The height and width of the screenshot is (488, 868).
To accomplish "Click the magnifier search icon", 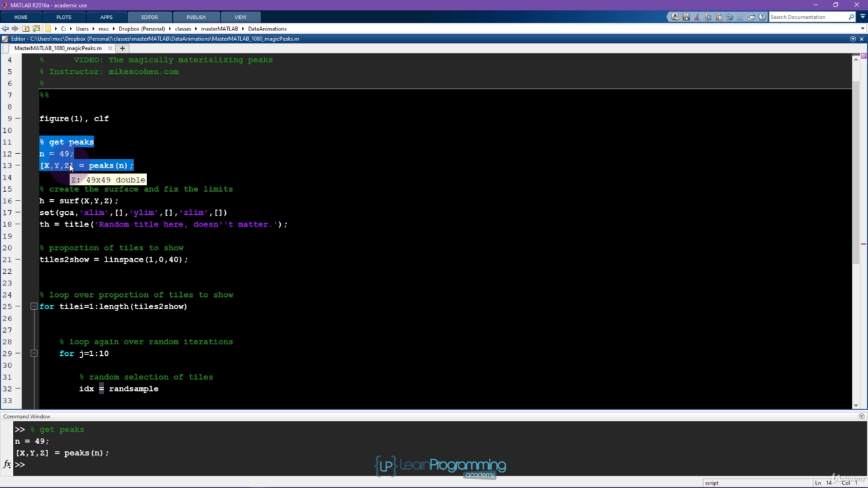I will (852, 17).
